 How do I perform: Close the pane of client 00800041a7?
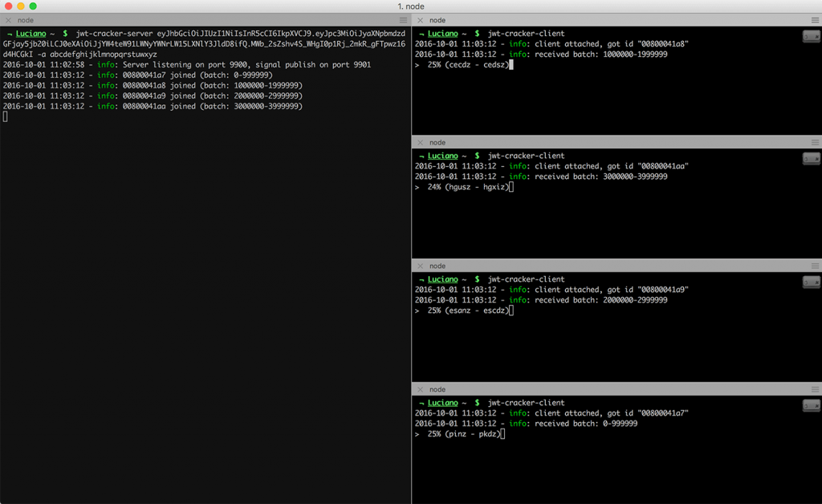421,390
